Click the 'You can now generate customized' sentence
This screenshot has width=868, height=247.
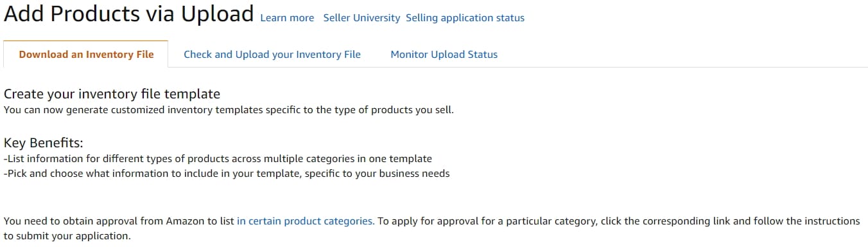(x=229, y=110)
